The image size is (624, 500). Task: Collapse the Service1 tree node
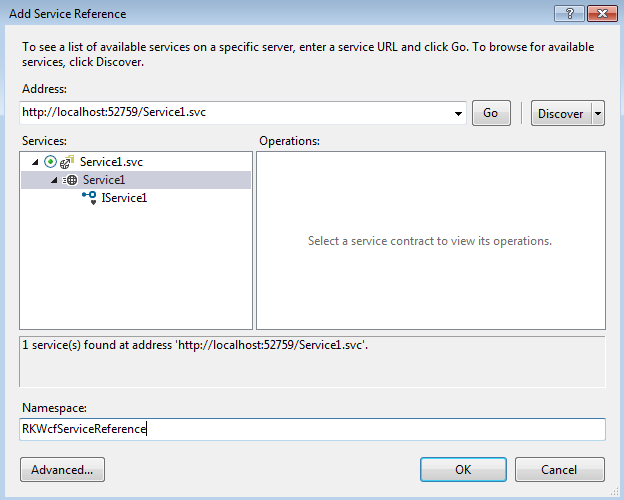click(x=54, y=180)
